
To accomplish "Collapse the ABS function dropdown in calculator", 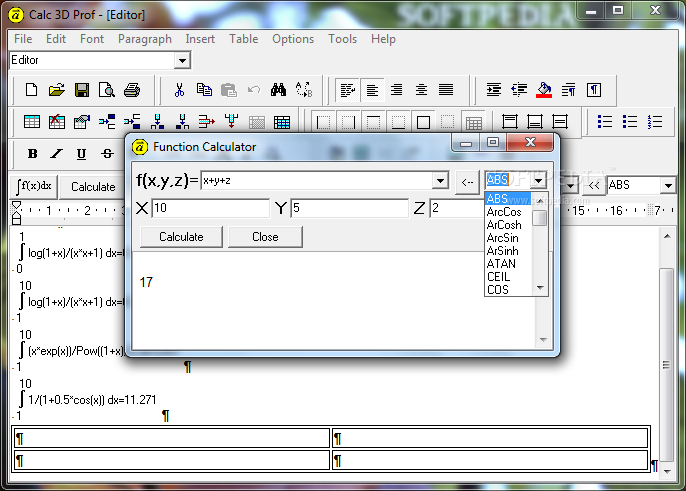I will point(538,180).
